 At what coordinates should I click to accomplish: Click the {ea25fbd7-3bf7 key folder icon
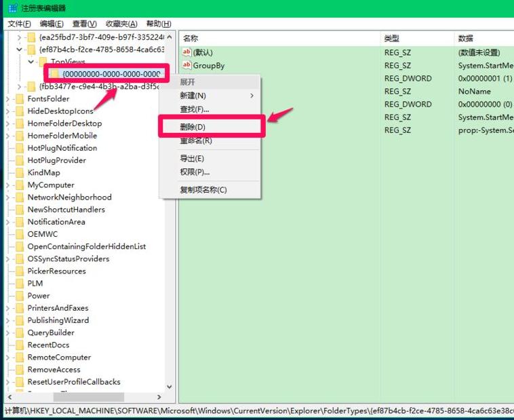[31, 37]
